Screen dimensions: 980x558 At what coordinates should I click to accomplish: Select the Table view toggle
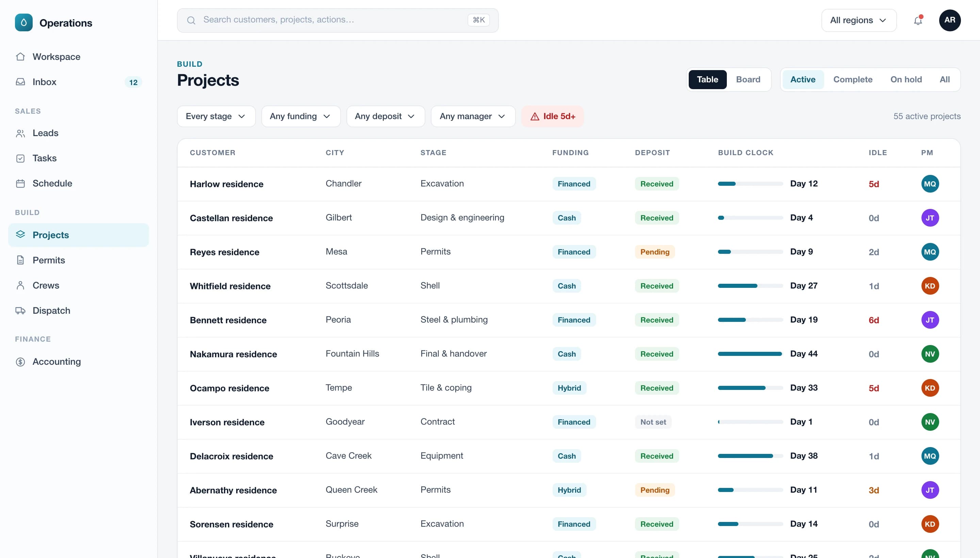coord(707,80)
